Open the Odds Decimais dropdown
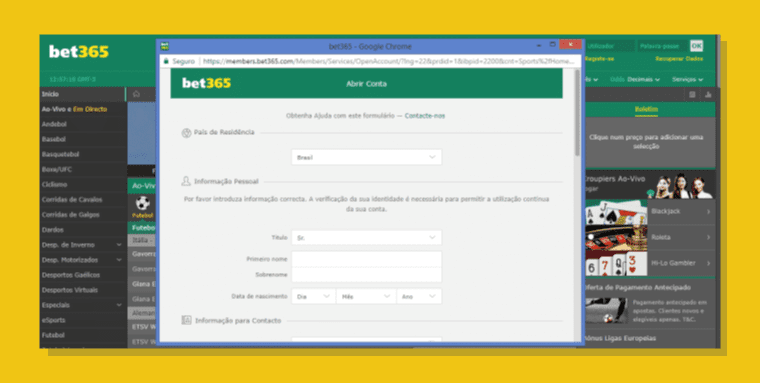 [635, 80]
